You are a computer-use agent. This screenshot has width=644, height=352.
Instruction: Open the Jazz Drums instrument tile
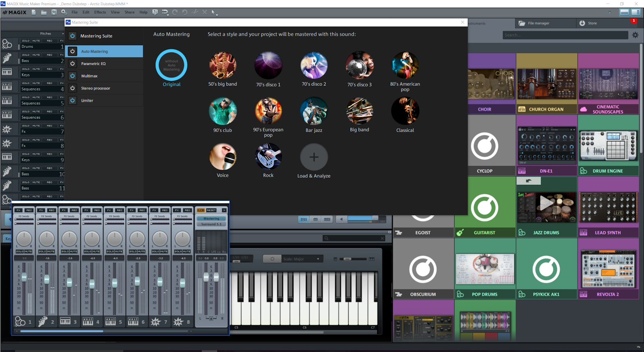547,207
